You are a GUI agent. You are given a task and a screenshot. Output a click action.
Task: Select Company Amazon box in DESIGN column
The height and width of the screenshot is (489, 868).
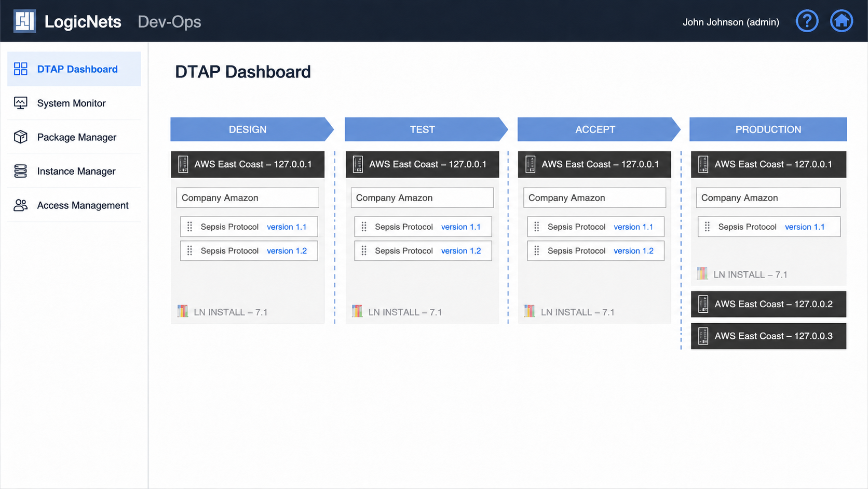pyautogui.click(x=248, y=197)
